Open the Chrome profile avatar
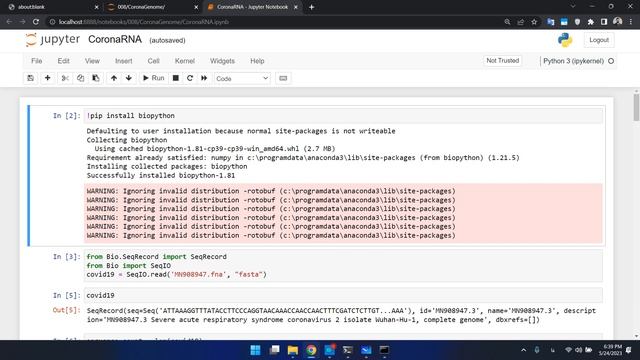The width and height of the screenshot is (640, 360). point(618,22)
